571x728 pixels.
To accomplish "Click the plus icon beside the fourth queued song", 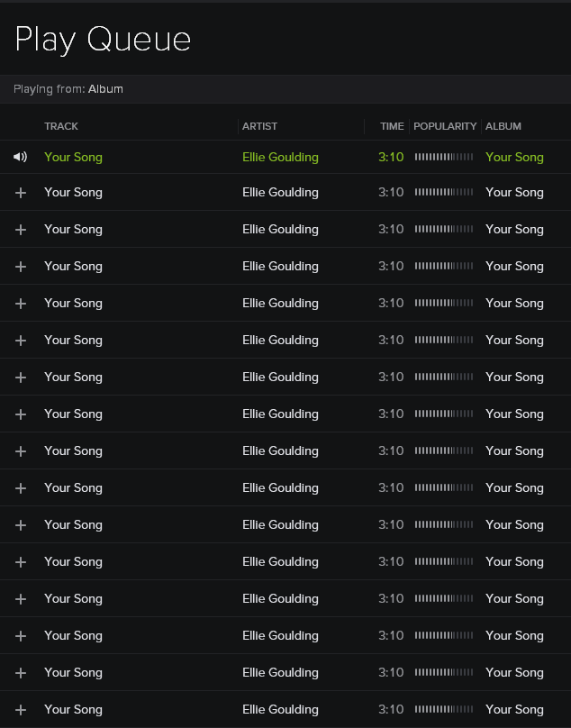I will pyautogui.click(x=20, y=266).
